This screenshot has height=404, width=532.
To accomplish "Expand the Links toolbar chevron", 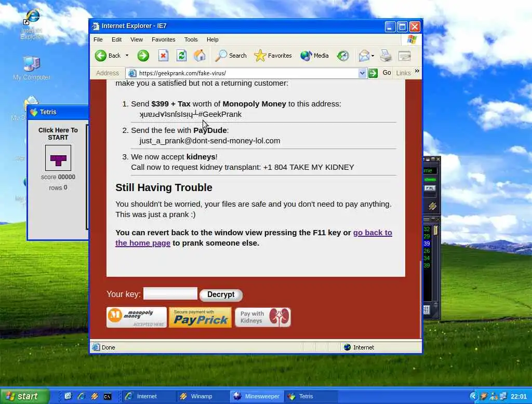I will coord(417,71).
